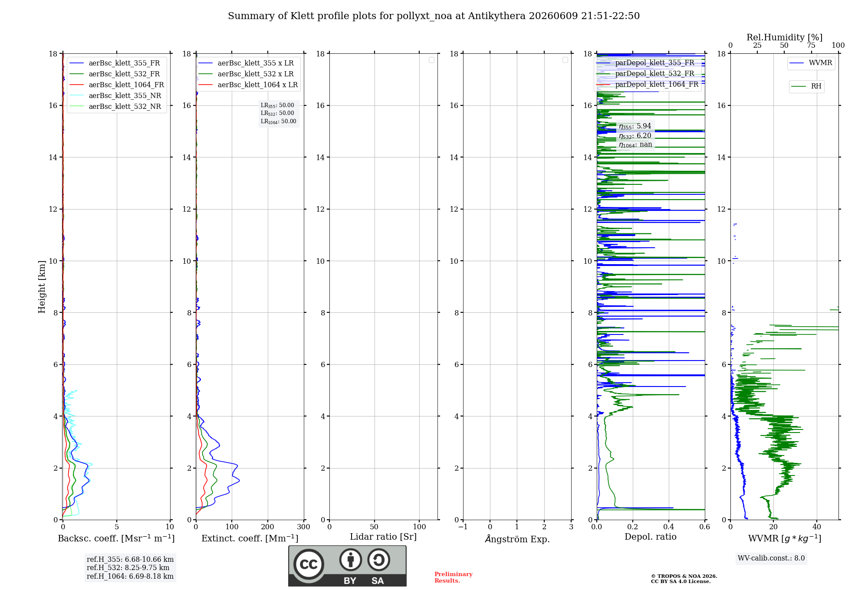Viewport: 868px width, 590px height.
Task: Click the WV-calib.const.: 8.0 label
Action: pyautogui.click(x=771, y=558)
